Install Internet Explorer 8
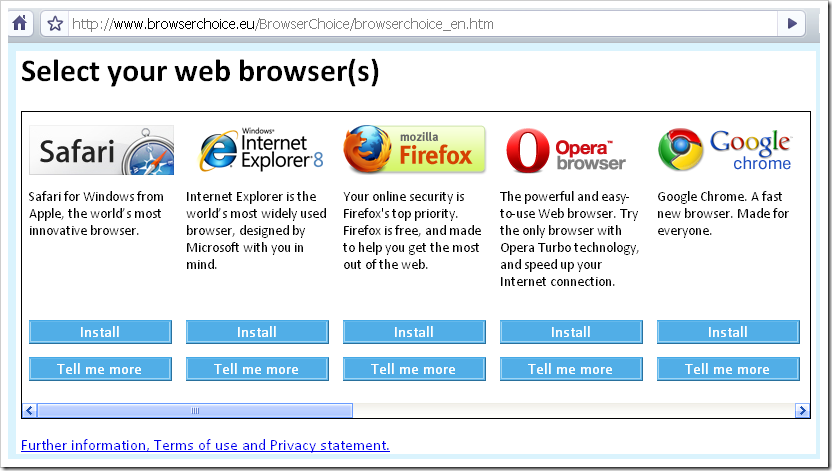The image size is (832, 471). [257, 332]
